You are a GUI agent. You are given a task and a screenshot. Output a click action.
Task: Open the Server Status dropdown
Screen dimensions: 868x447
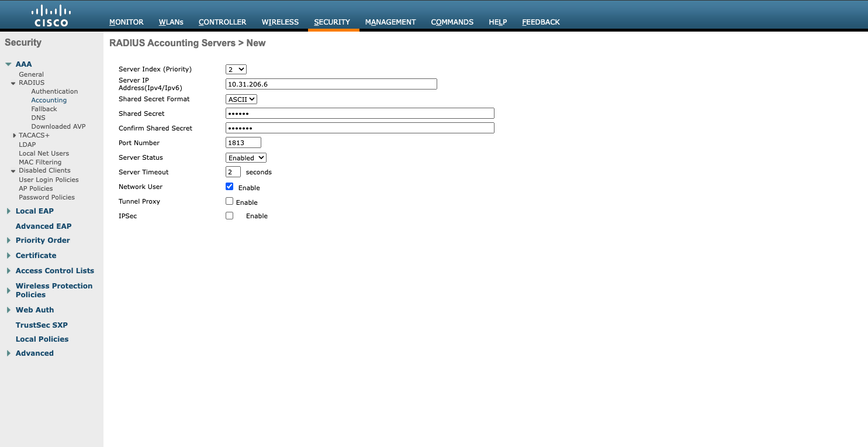tap(246, 158)
